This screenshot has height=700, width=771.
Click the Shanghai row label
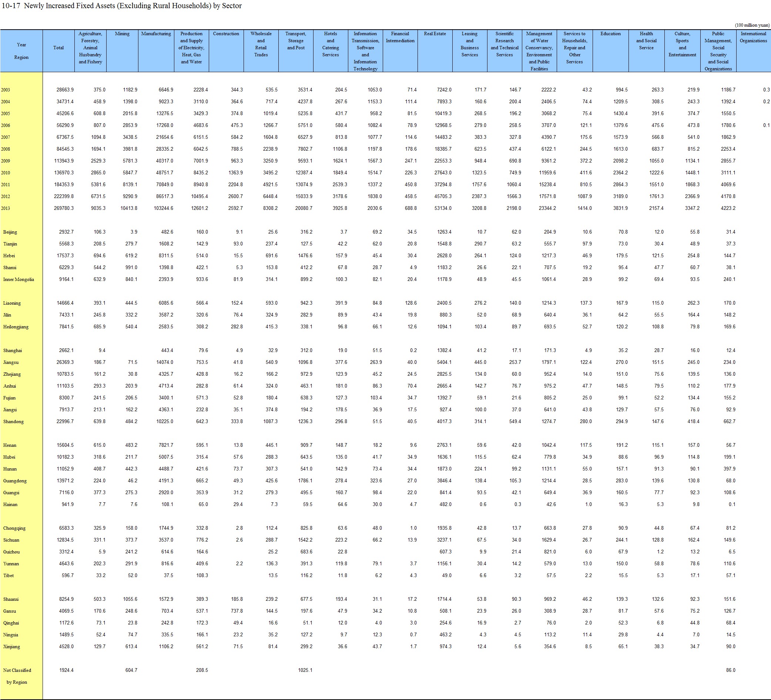(x=12, y=351)
